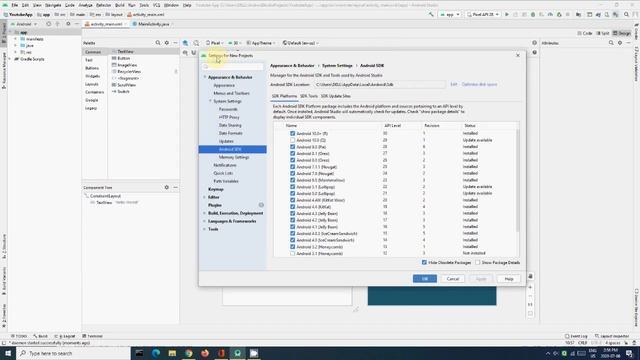This screenshot has width=640, height=360.
Task: Open Palette panel gear settings
Action: pyautogui.click(x=167, y=43)
